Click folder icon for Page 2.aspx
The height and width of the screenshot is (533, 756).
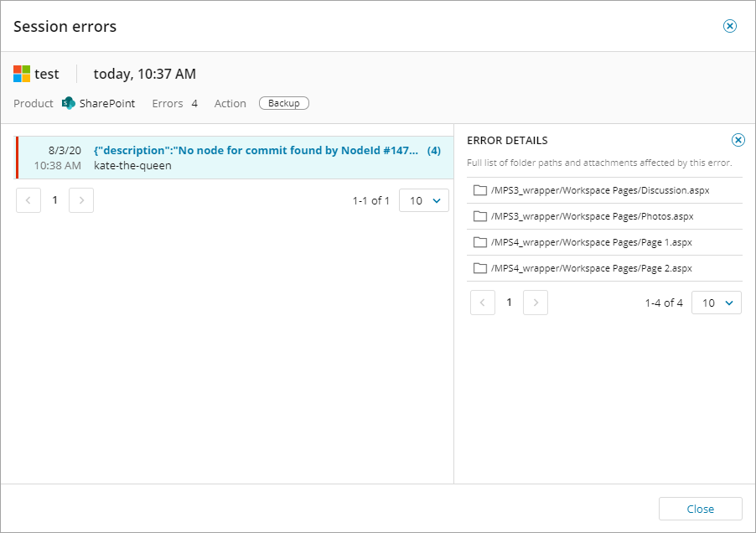pyautogui.click(x=480, y=268)
